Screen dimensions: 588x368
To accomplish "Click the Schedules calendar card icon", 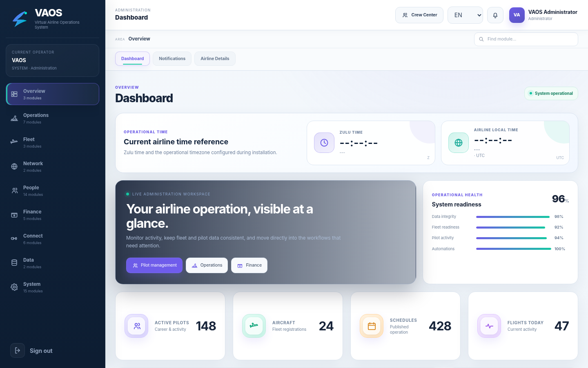I will [372, 326].
